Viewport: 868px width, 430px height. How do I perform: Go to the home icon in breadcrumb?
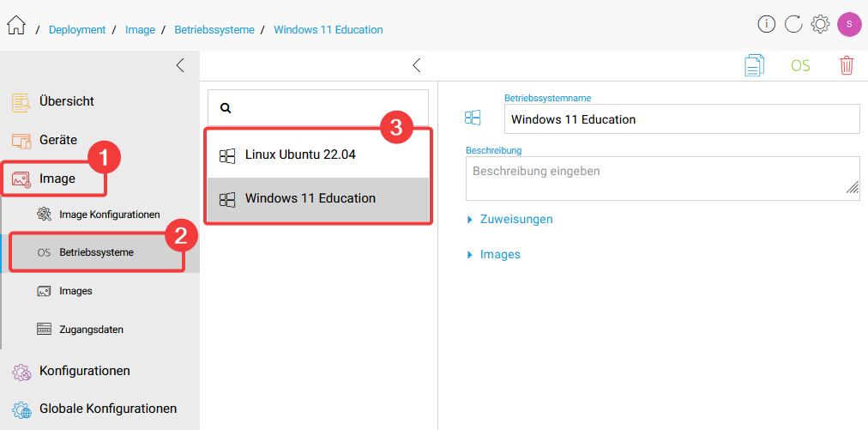(x=16, y=25)
